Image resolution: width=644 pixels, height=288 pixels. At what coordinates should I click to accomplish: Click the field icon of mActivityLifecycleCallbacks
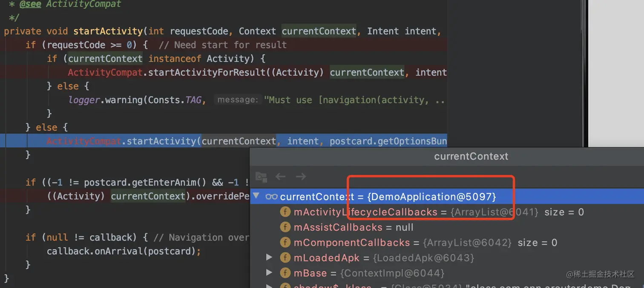(285, 212)
